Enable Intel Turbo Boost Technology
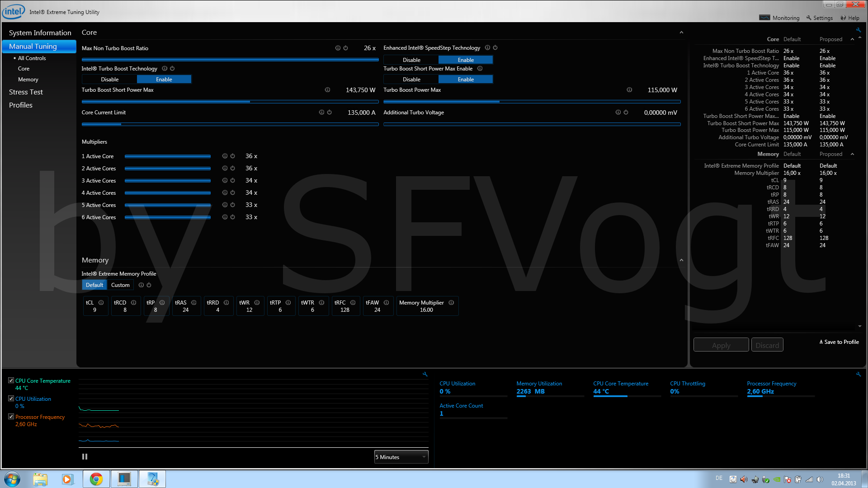 [164, 80]
